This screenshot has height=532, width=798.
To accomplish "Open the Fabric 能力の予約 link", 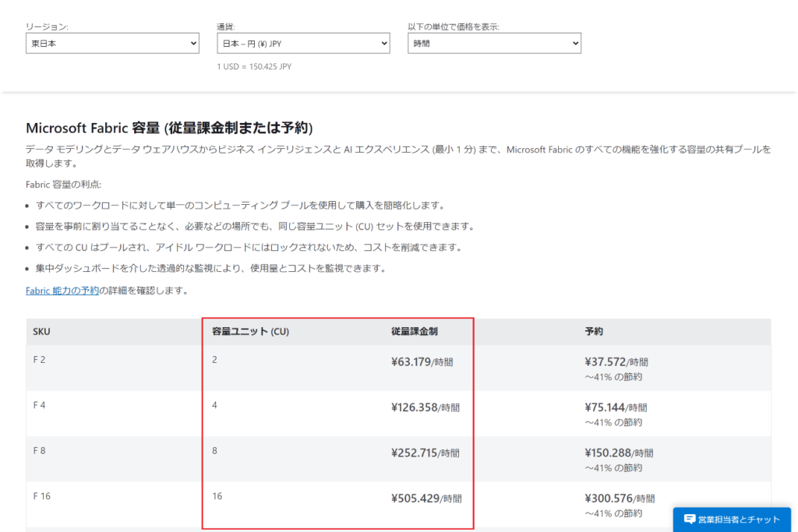I will coord(62,291).
